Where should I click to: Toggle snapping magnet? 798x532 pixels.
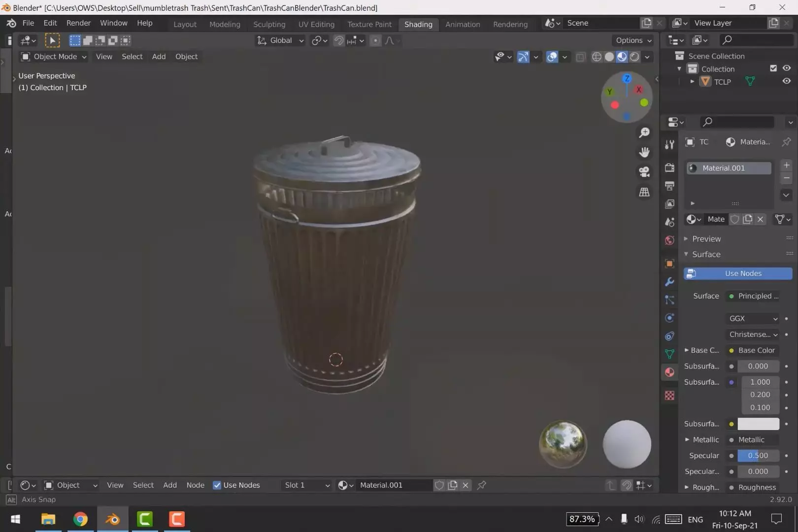(x=339, y=40)
